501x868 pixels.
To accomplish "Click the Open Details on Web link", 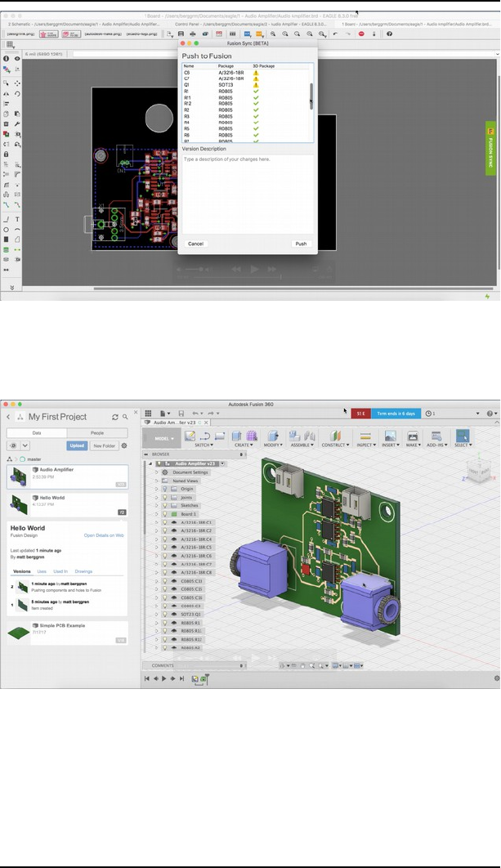I will tap(104, 535).
